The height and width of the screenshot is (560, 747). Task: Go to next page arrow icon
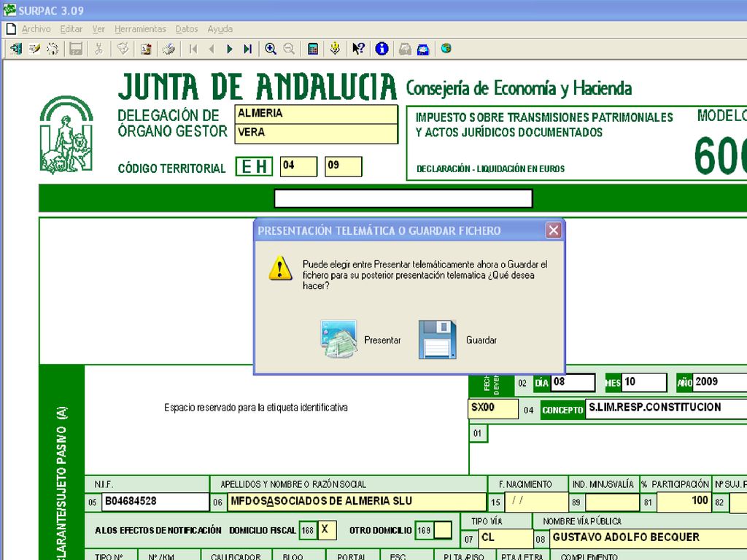tap(230, 49)
